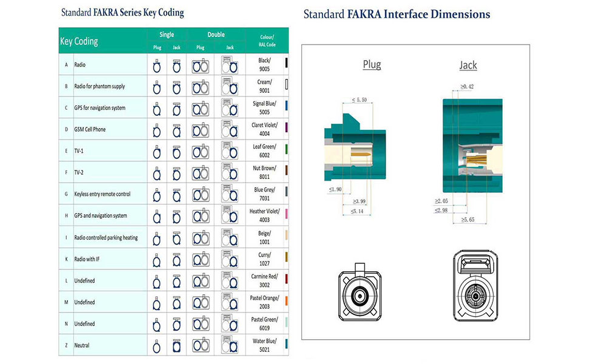Click the plug cross-section diagram

coord(355,147)
